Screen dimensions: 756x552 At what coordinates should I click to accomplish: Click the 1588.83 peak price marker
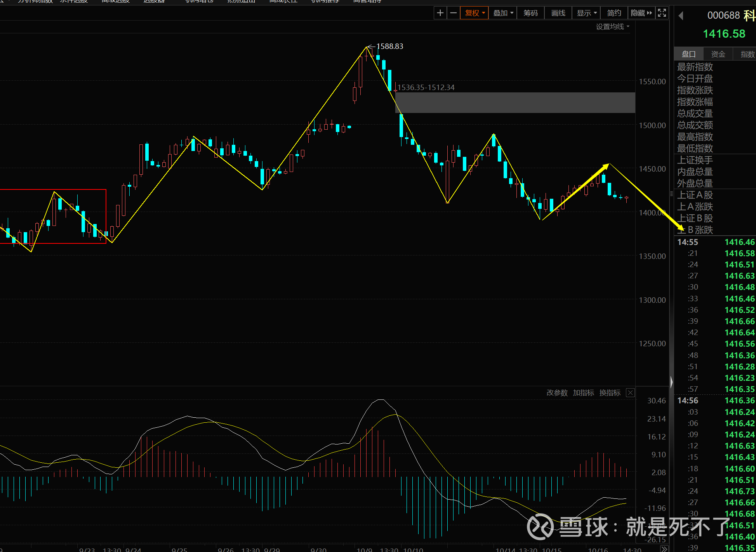coord(389,47)
